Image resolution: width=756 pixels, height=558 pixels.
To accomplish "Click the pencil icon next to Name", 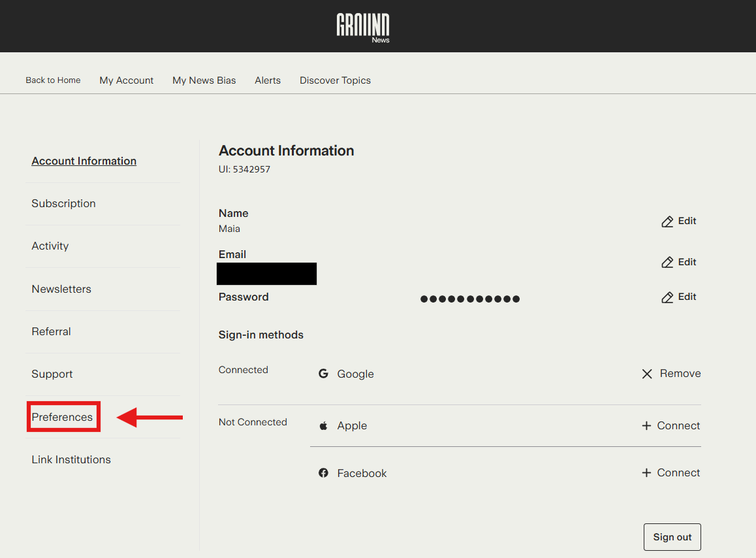I will pos(667,222).
